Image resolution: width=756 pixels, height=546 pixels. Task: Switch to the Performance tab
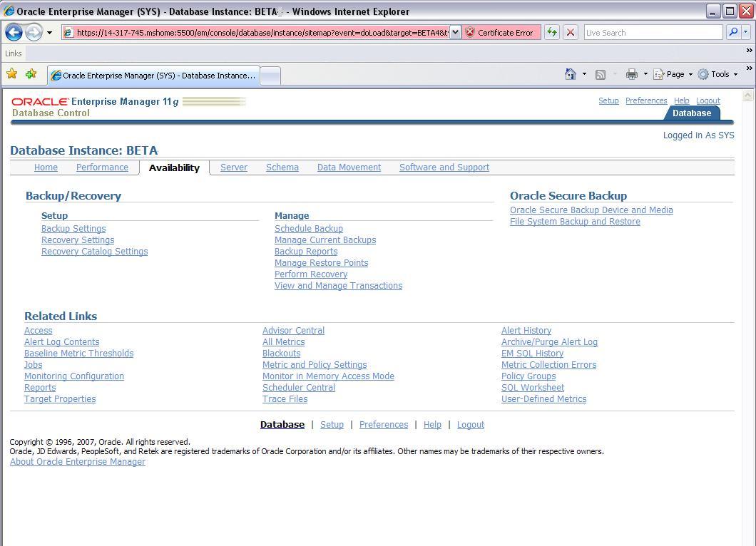coord(102,168)
